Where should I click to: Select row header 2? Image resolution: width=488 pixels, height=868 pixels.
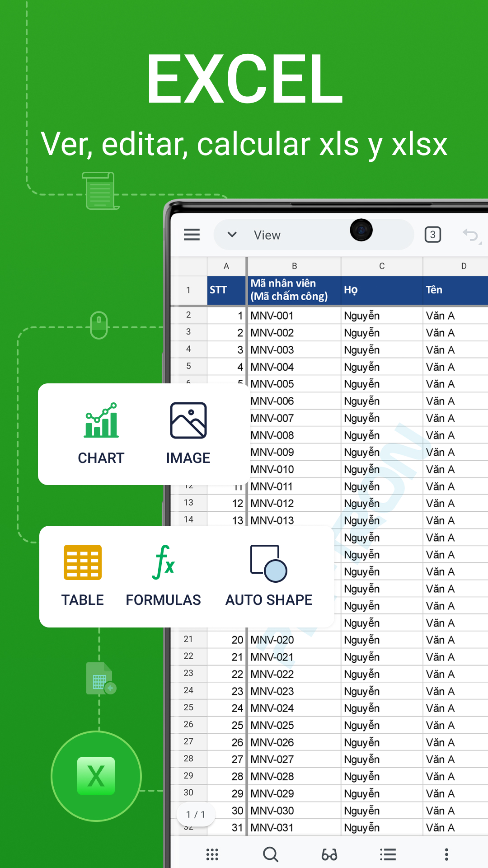188,315
